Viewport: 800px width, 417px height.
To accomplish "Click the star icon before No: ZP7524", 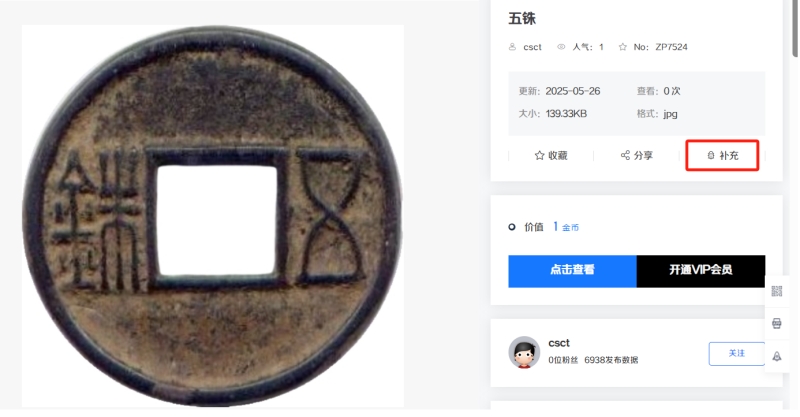I will [x=622, y=47].
